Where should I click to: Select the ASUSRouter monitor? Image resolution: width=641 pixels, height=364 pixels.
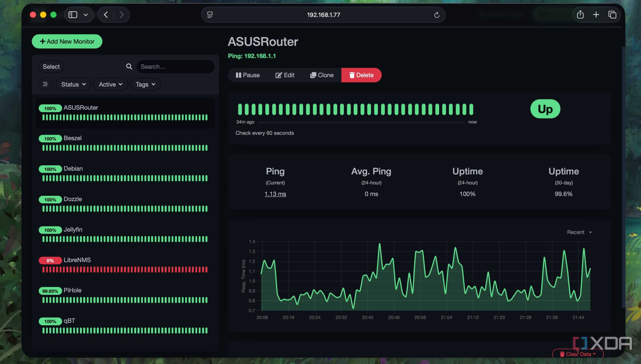(125, 113)
